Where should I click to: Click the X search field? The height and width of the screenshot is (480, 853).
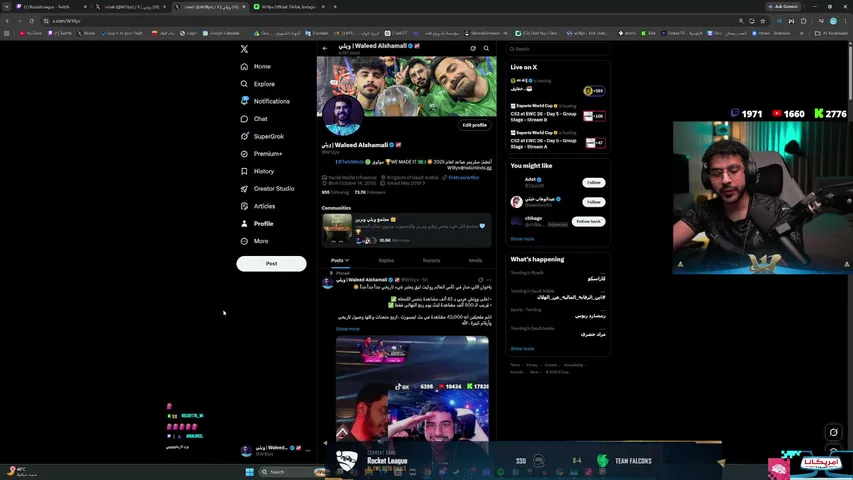click(x=558, y=49)
